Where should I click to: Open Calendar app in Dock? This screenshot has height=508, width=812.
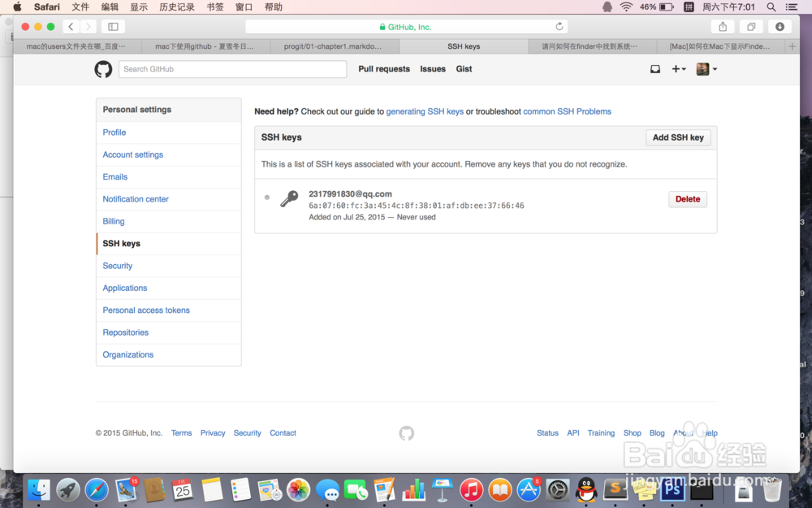[x=182, y=490]
